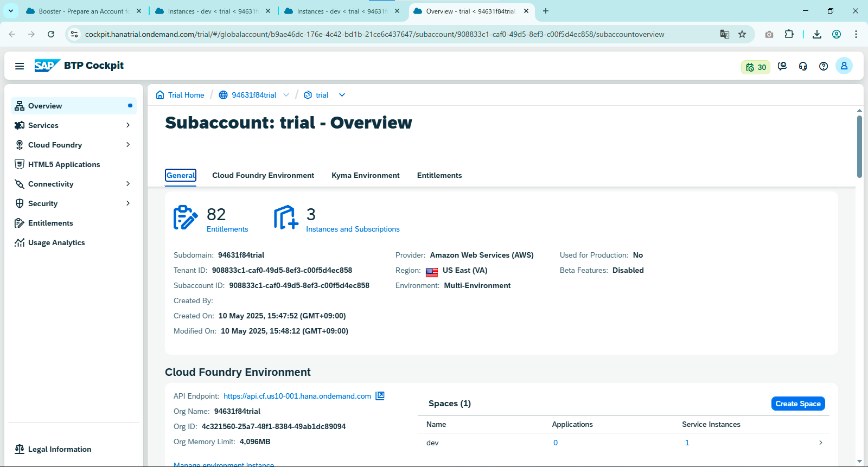Click Manage environment instance link

click(x=224, y=464)
